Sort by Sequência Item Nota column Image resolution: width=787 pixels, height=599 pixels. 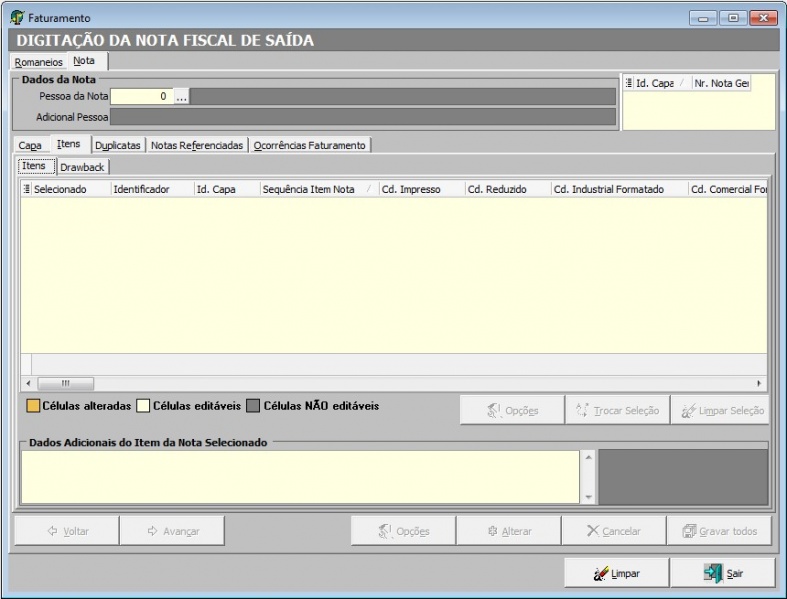click(308, 189)
